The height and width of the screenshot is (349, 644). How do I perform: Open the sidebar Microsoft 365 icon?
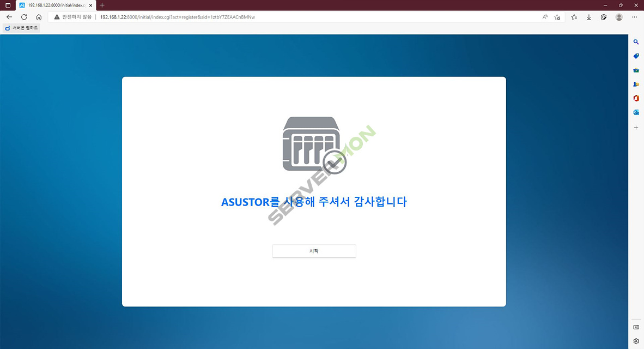[x=636, y=98]
